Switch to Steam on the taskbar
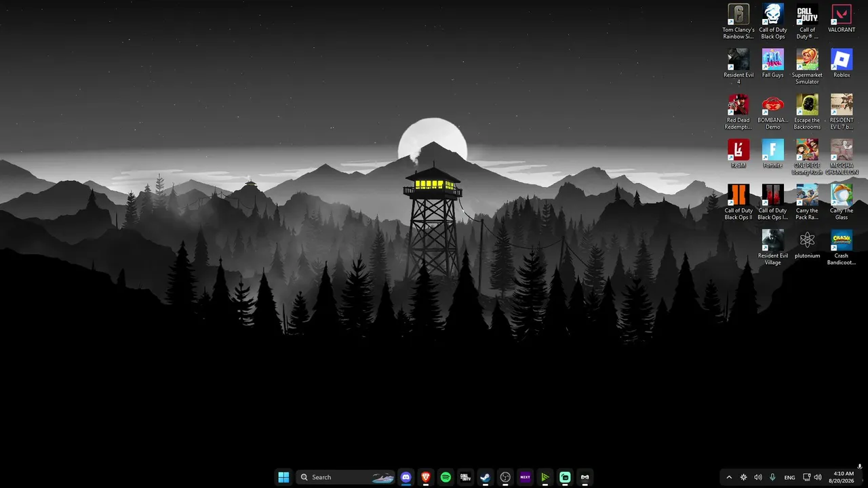 click(485, 477)
